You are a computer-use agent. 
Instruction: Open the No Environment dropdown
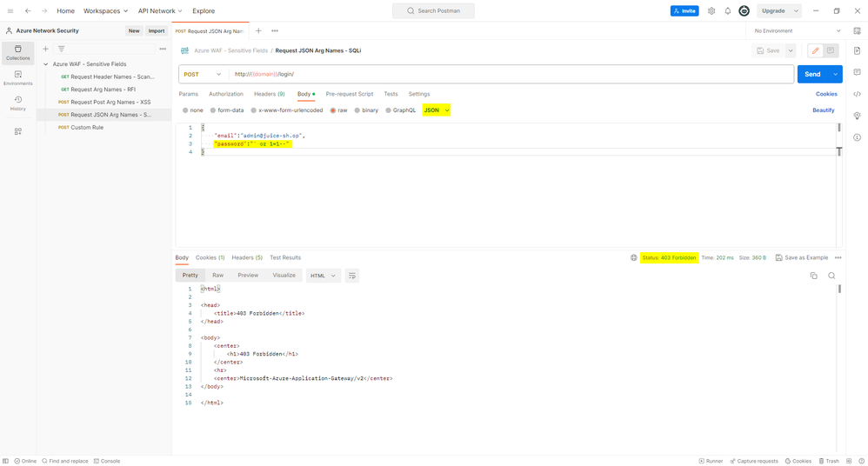pyautogui.click(x=798, y=31)
